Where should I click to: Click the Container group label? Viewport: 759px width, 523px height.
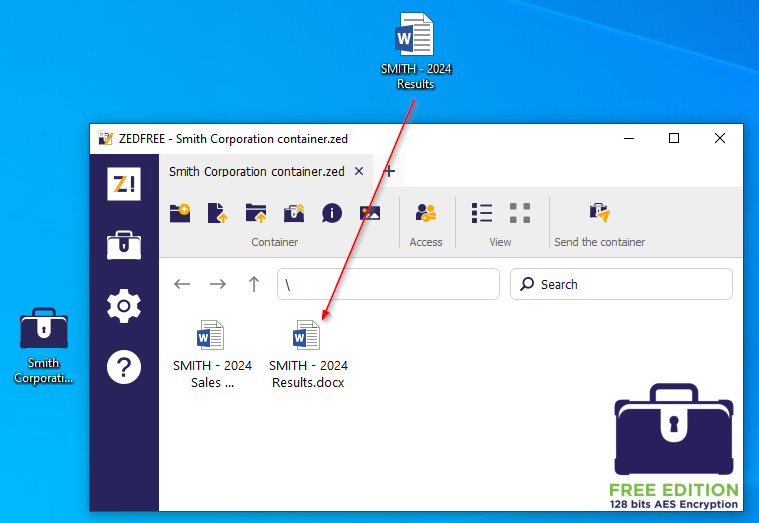[274, 242]
